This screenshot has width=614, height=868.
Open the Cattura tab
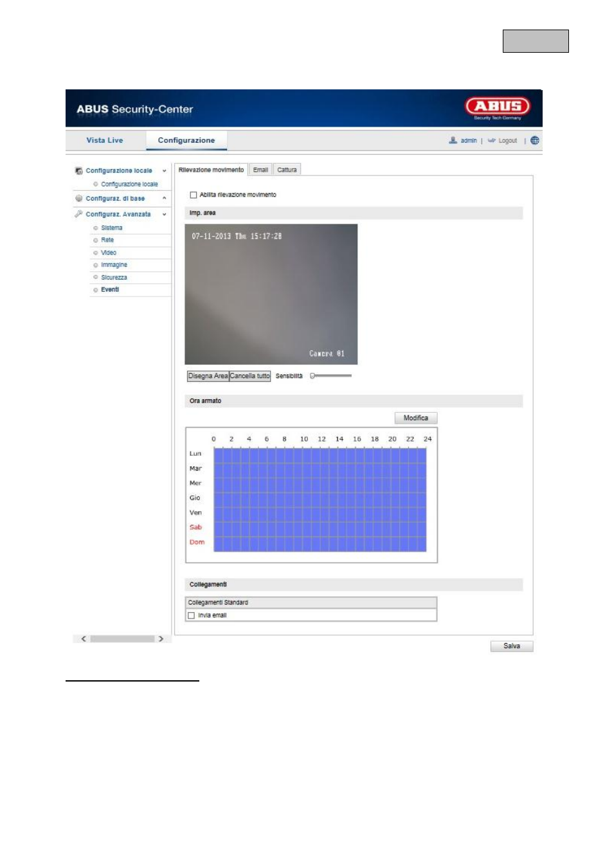(x=287, y=170)
